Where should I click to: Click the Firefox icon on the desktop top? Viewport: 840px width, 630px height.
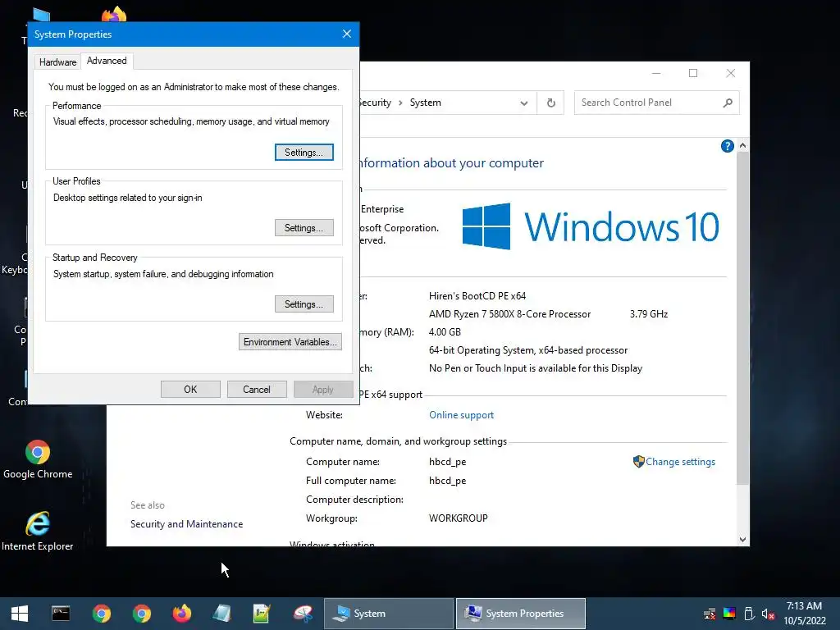click(x=113, y=15)
